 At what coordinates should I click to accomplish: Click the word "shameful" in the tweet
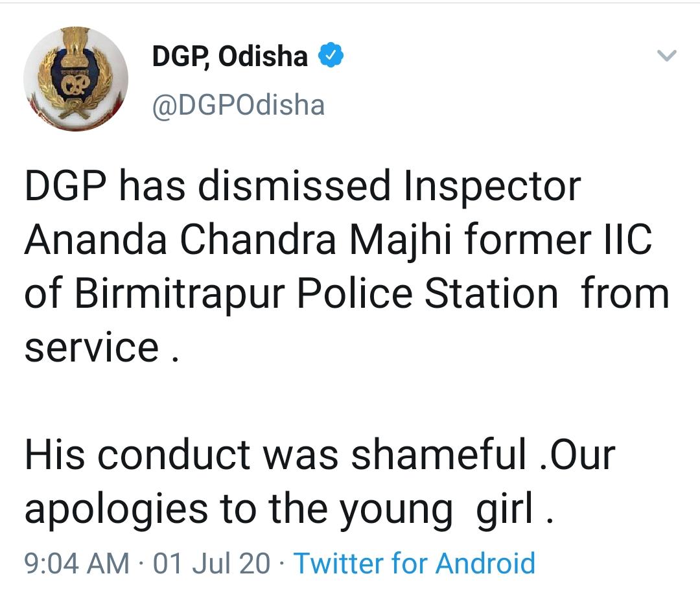pyautogui.click(x=439, y=456)
